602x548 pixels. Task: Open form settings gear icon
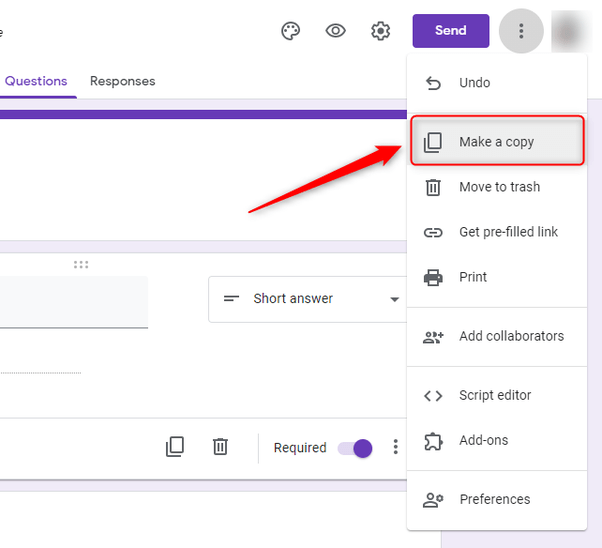[x=380, y=31]
